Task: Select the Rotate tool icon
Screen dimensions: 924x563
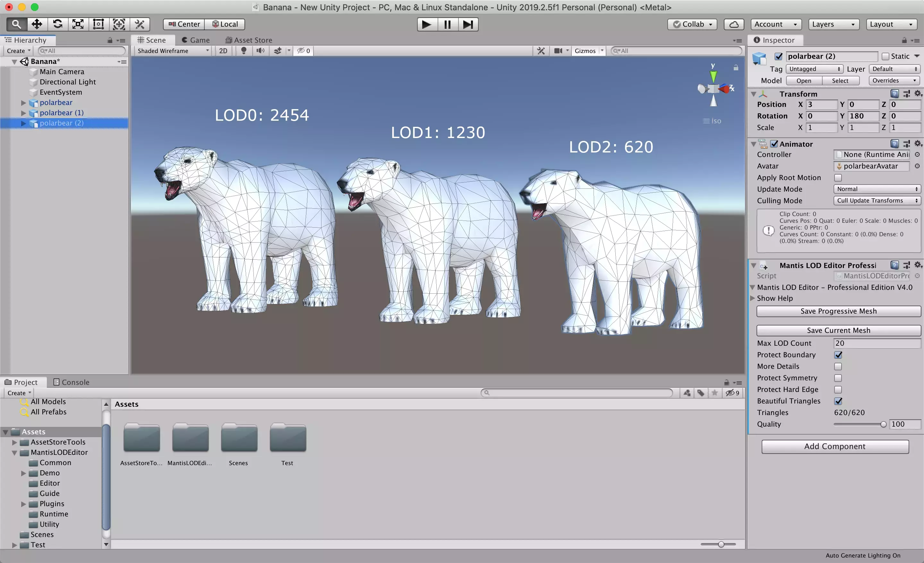Action: tap(57, 24)
